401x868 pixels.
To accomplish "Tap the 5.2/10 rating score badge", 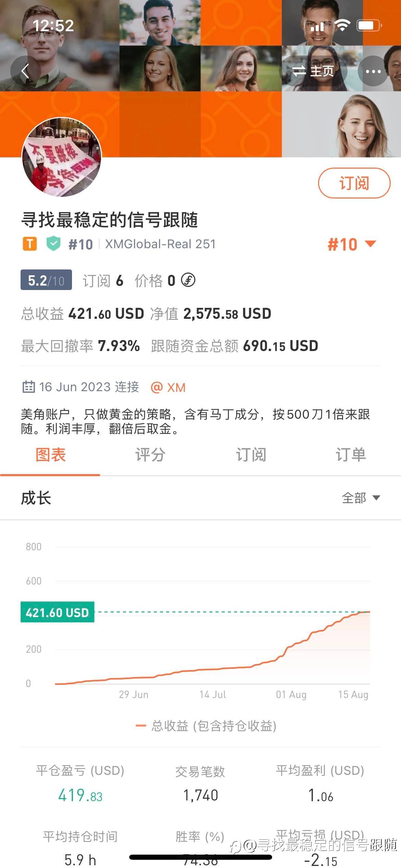I will pos(46,280).
